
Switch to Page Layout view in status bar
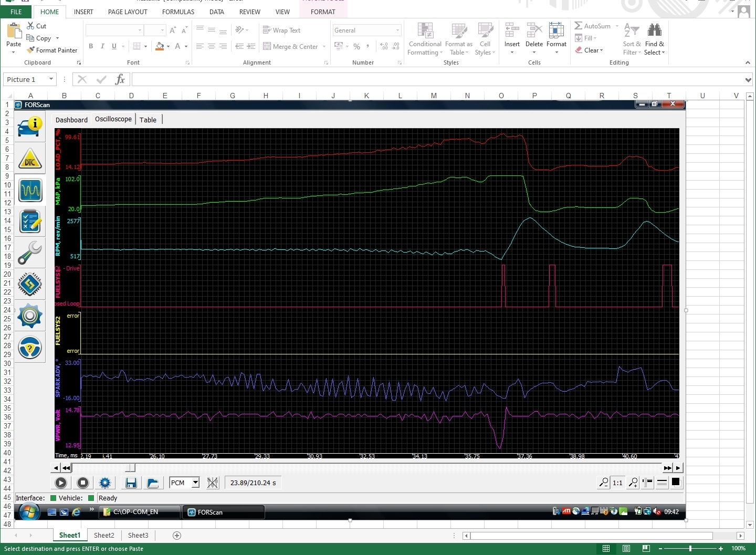pyautogui.click(x=626, y=548)
